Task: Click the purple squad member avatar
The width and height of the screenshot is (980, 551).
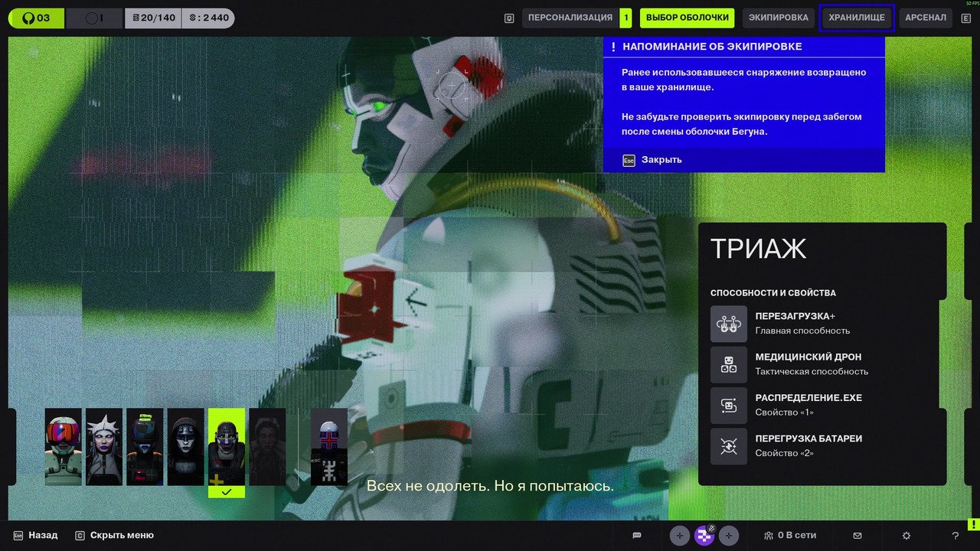Action: [704, 536]
